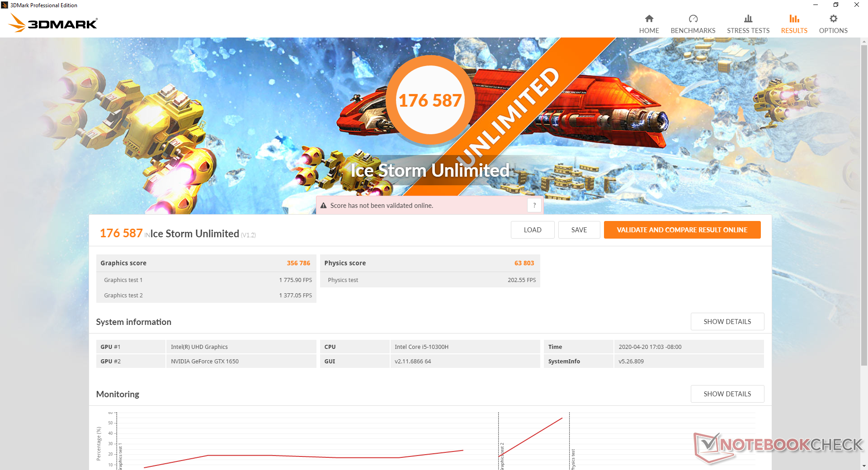Screen dimensions: 868x470
Task: Switch to HOME tab label
Action: point(649,31)
